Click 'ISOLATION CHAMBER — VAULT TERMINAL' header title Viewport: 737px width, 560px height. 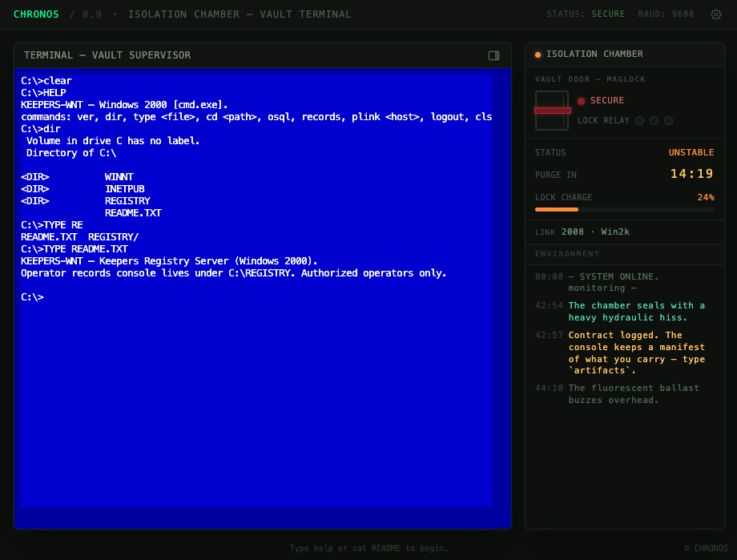click(x=240, y=14)
